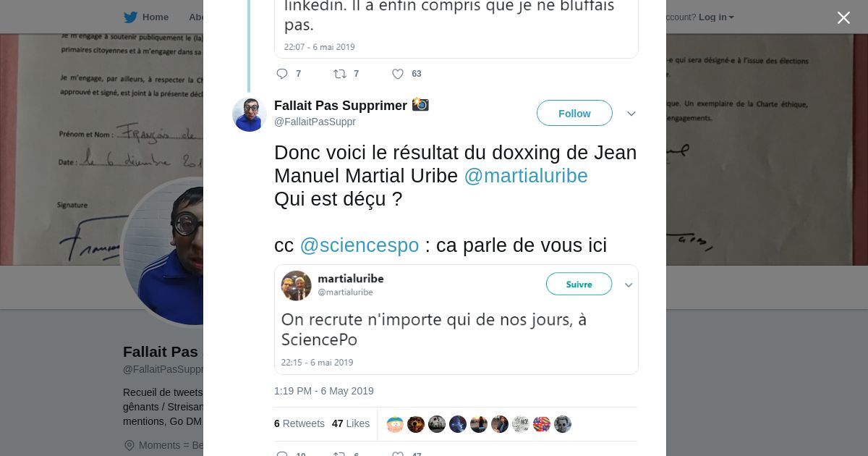
Task: Click martialuribe avatar in embedded tweet
Action: click(x=297, y=286)
